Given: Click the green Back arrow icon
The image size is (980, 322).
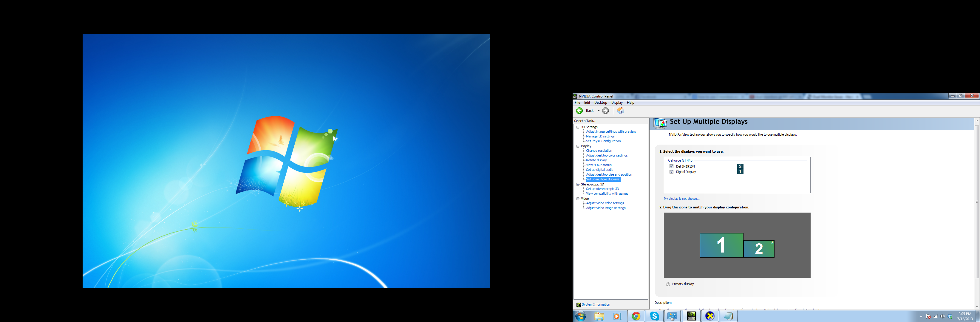Looking at the screenshot, I should click(579, 111).
